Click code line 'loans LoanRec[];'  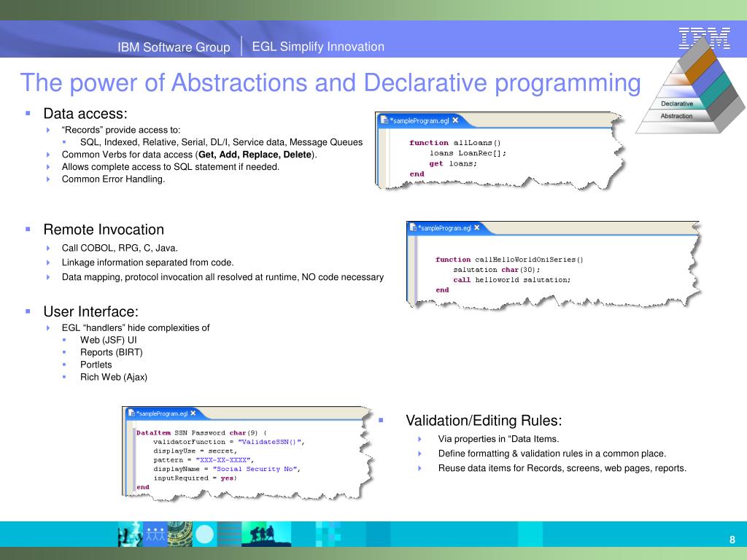click(x=468, y=153)
